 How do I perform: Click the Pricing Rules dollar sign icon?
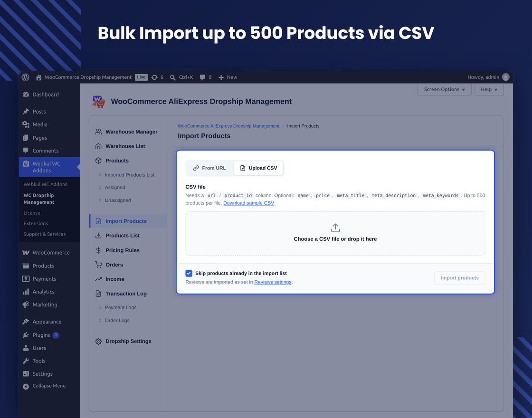click(98, 250)
